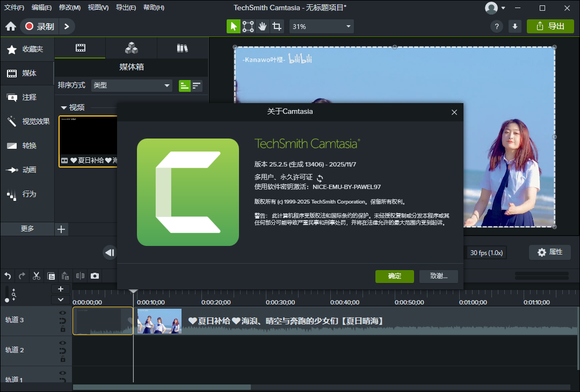580x392 pixels.
Task: Start recording with the 录制 button
Action: pos(40,27)
